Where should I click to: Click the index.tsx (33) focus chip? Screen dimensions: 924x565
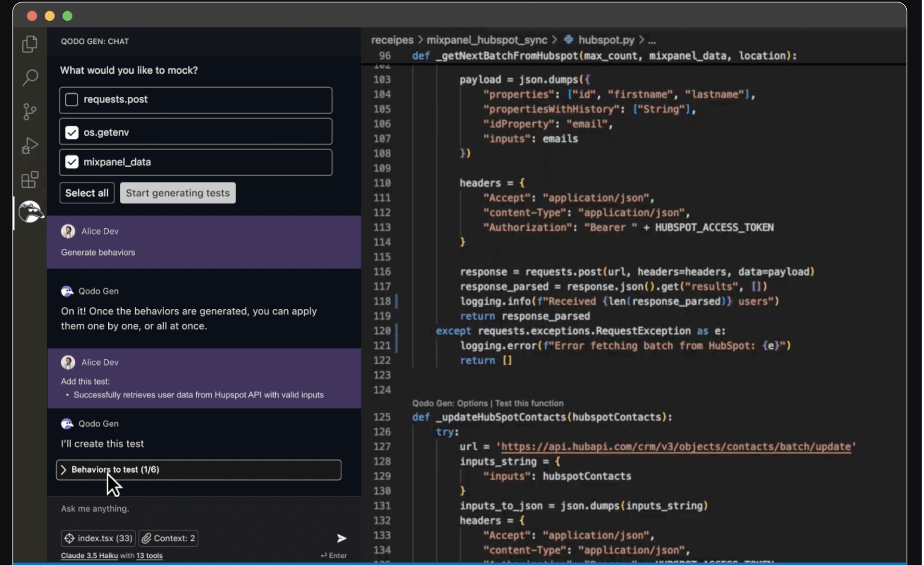click(98, 538)
